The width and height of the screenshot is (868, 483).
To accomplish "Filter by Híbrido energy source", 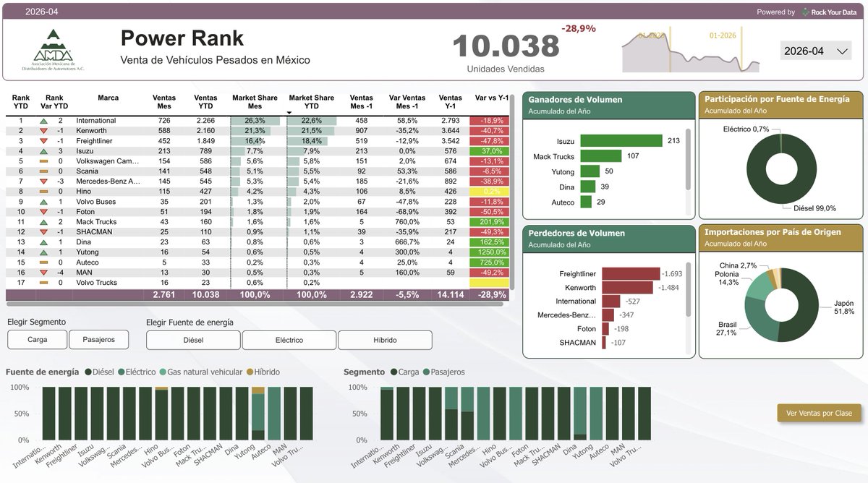I will (x=385, y=340).
